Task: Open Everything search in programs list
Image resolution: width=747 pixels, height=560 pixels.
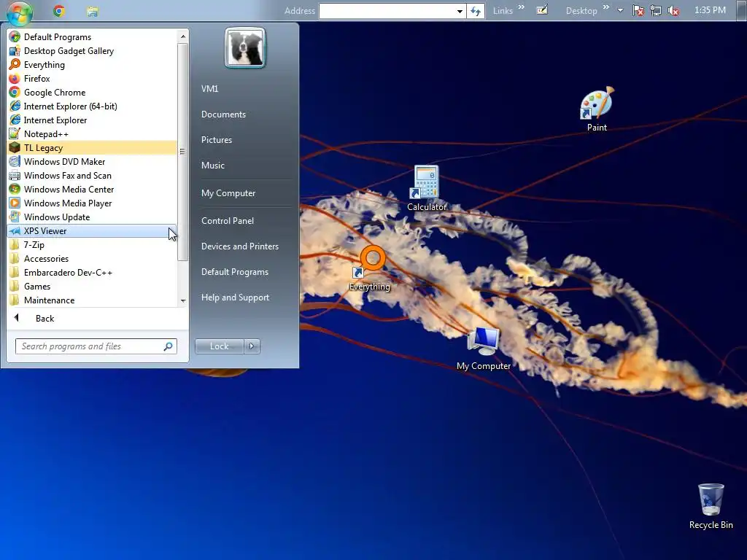Action: click(x=92, y=65)
